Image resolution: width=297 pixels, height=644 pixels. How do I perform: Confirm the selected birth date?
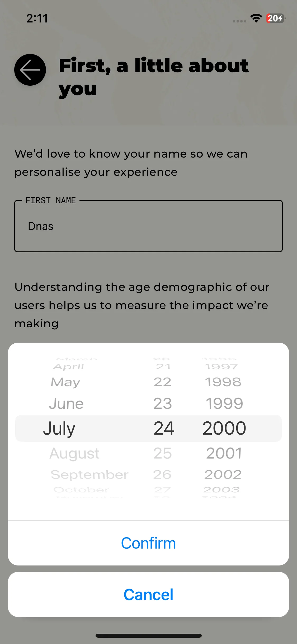(x=148, y=543)
